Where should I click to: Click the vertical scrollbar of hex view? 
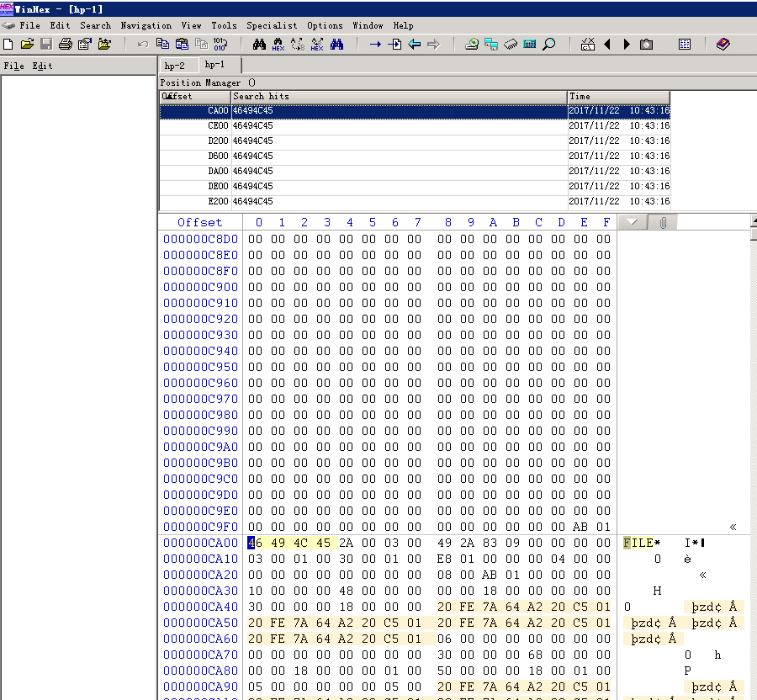(x=754, y=459)
